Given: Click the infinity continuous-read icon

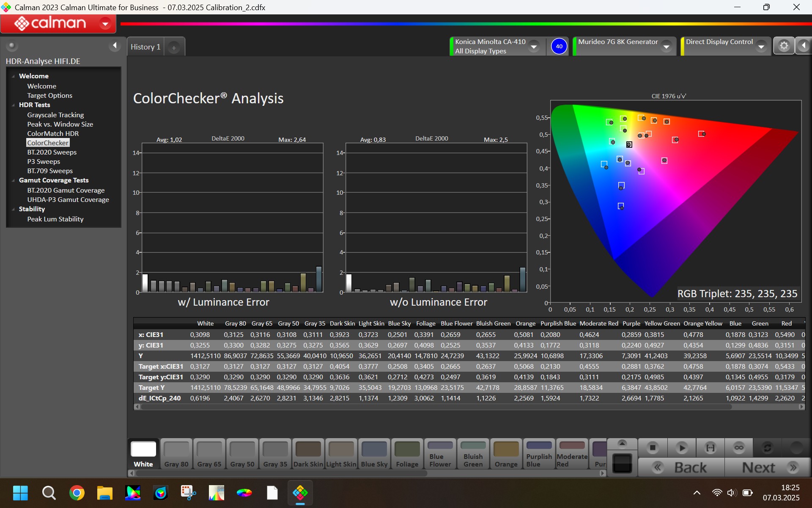Looking at the screenshot, I should pyautogui.click(x=738, y=448).
